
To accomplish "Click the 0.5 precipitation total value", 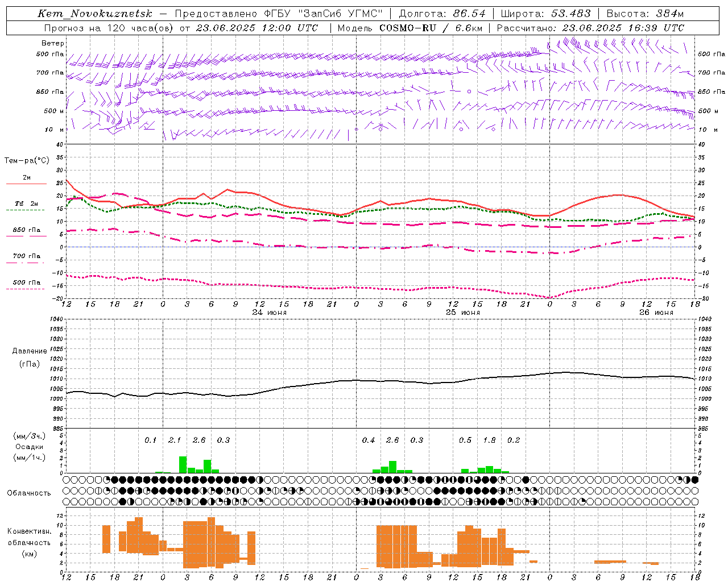I will [x=465, y=440].
